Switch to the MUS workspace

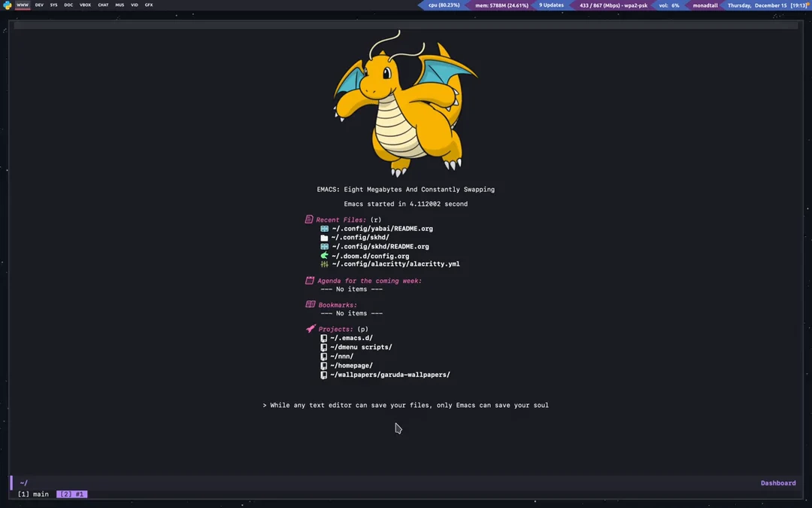tap(120, 5)
